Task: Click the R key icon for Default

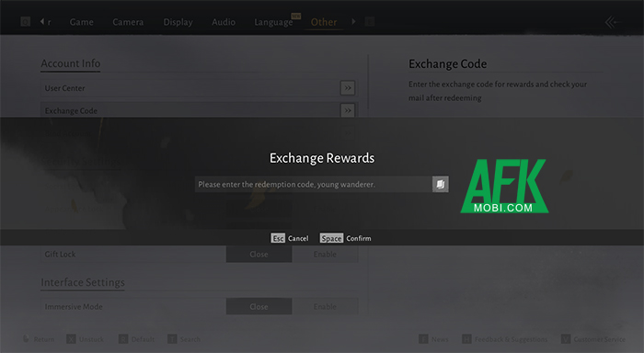Action: pyautogui.click(x=123, y=339)
